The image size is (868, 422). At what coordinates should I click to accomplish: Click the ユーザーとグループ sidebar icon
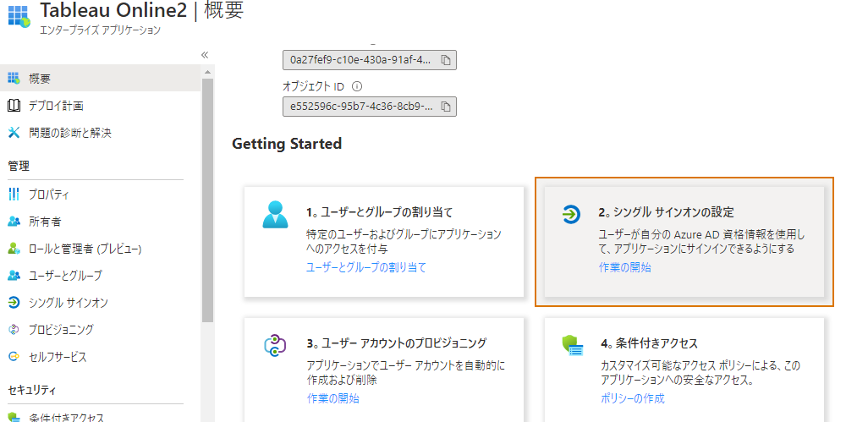14,276
